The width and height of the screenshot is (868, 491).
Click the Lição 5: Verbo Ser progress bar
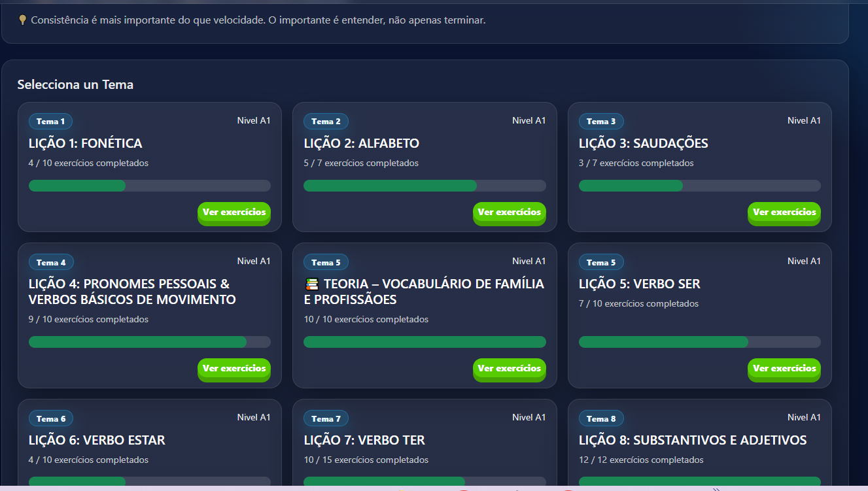coord(700,342)
